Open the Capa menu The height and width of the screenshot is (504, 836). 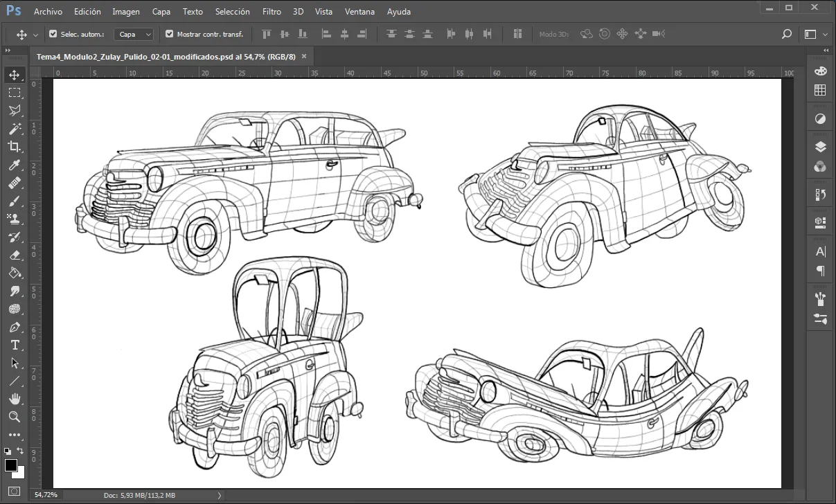[161, 12]
